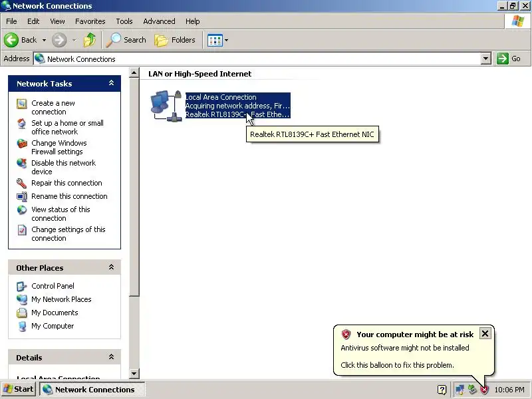Collapse the Other Places panel
Viewport: 532px width, 399px height.
[x=111, y=267]
